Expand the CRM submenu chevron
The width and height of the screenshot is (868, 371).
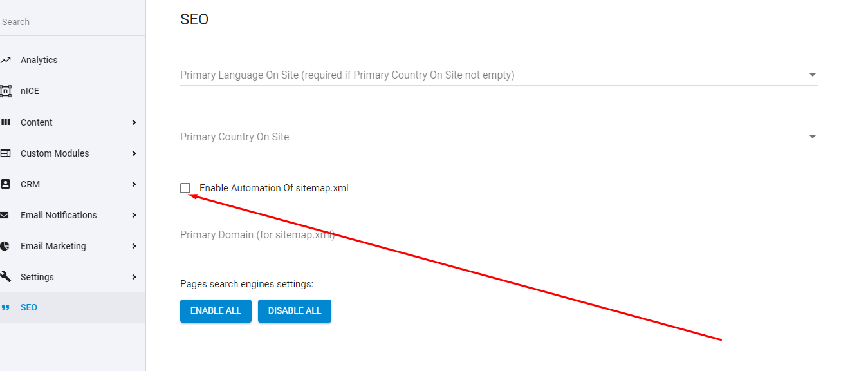pos(134,184)
